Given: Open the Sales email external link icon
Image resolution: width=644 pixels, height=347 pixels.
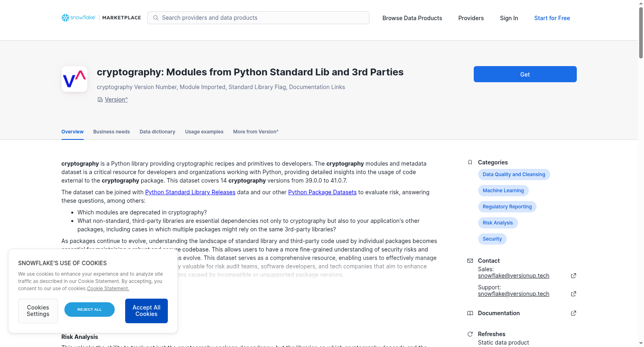Looking at the screenshot, I should pyautogui.click(x=574, y=276).
